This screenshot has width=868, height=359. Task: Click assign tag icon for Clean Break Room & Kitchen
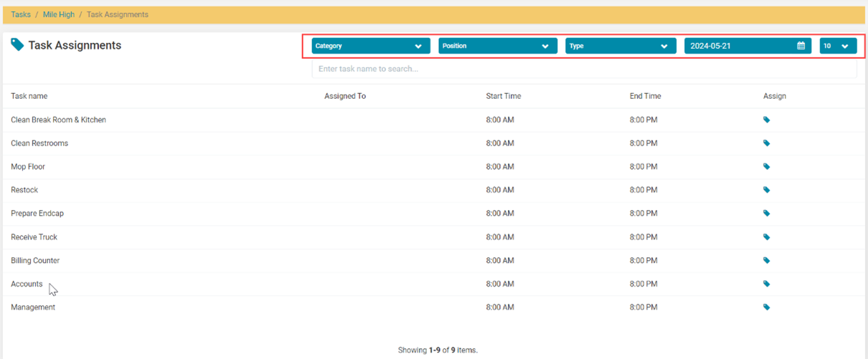click(x=767, y=120)
